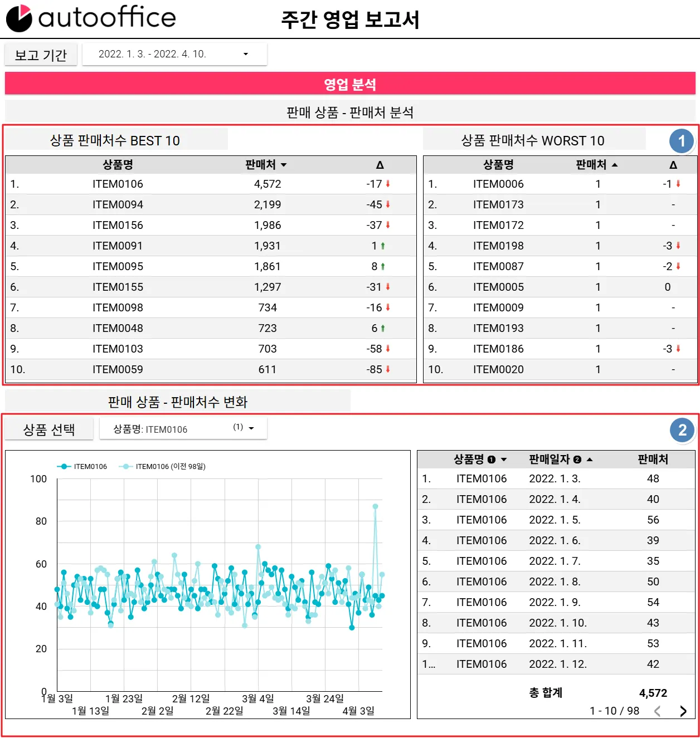Viewport: 700px width, 738px height.
Task: Click the WORST 10 Δ column header
Action: (x=673, y=165)
